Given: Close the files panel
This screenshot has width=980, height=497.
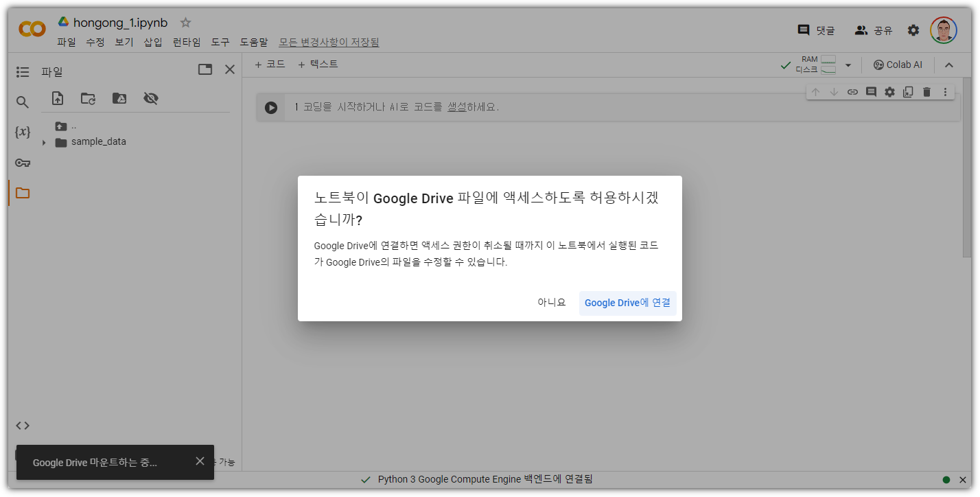Looking at the screenshot, I should [230, 69].
